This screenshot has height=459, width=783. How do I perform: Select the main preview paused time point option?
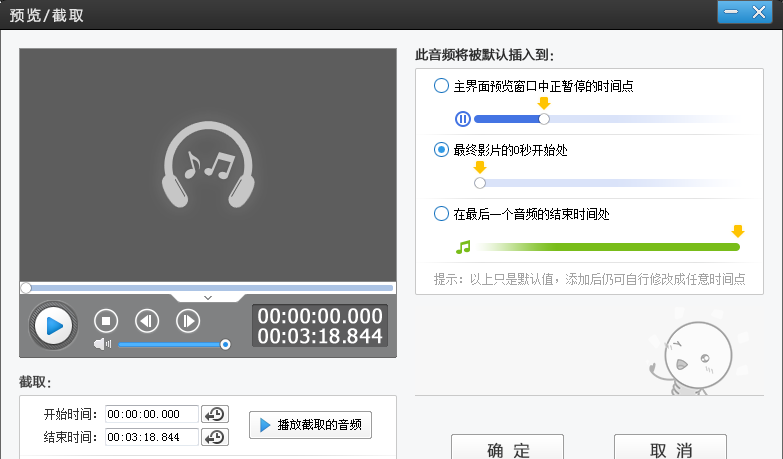click(x=534, y=86)
